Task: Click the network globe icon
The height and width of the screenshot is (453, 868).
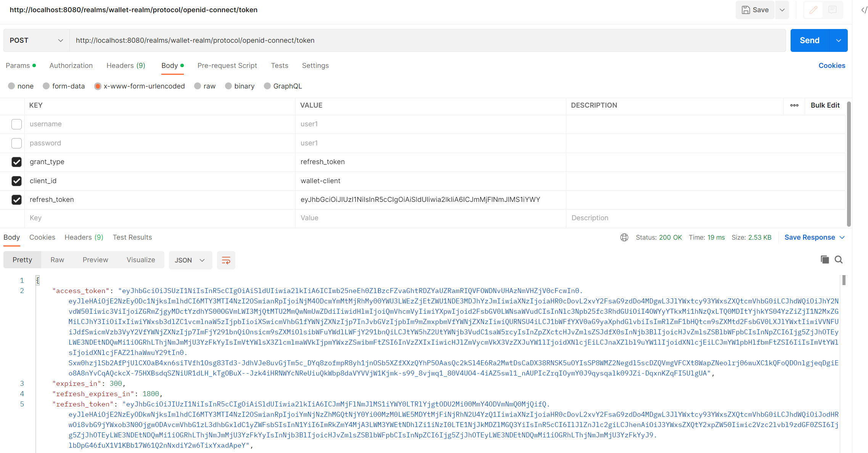Action: [624, 237]
